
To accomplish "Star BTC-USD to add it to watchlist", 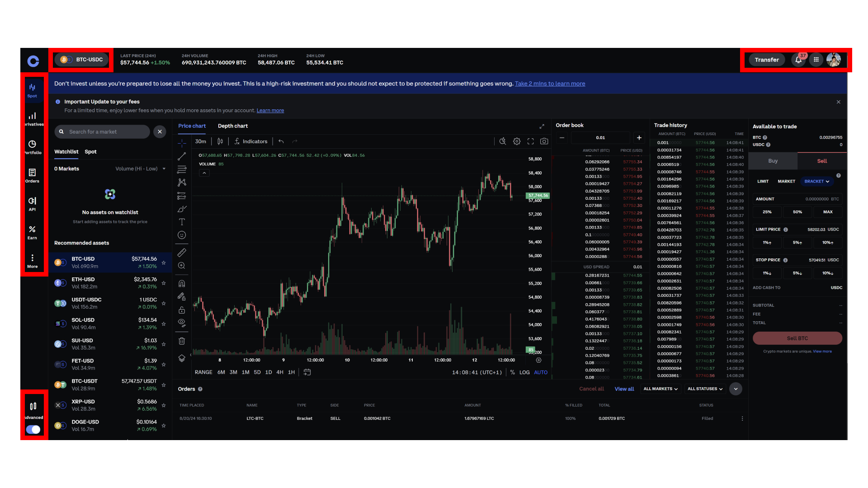I will (x=164, y=262).
